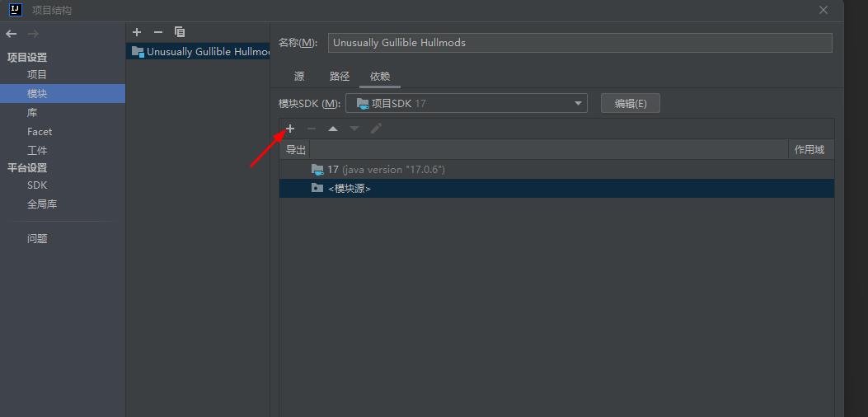Open the 模块SDK dropdown
This screenshot has width=868, height=417.
466,104
